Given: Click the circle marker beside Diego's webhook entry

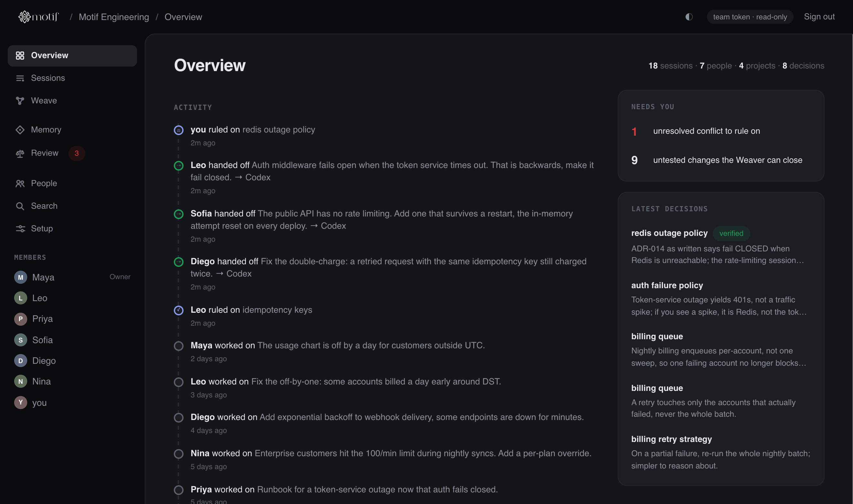Looking at the screenshot, I should (x=179, y=418).
